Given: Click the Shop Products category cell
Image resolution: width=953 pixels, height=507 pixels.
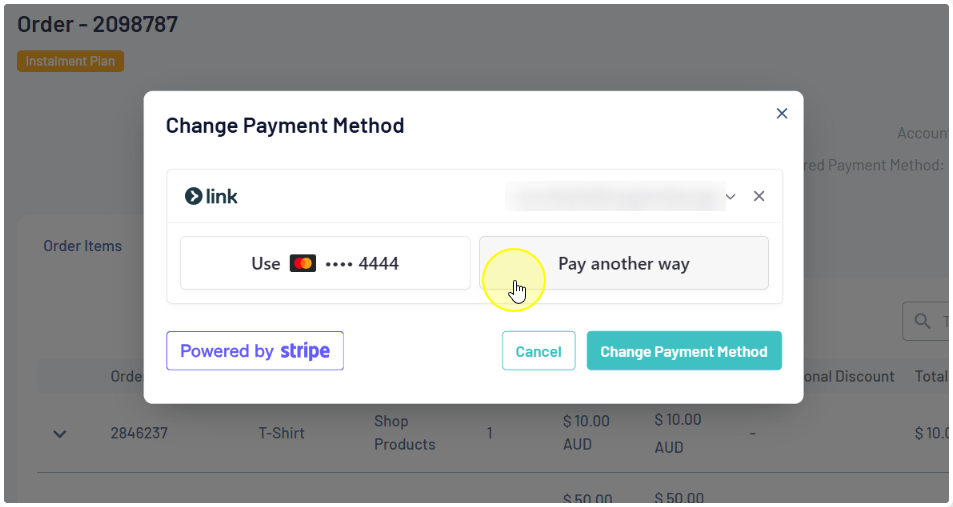Looking at the screenshot, I should coord(404,433).
